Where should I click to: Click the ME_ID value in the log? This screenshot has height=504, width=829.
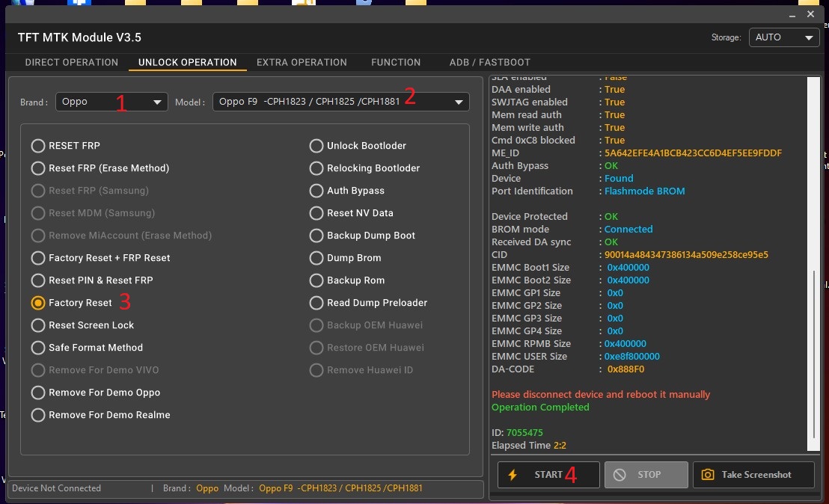coord(693,153)
